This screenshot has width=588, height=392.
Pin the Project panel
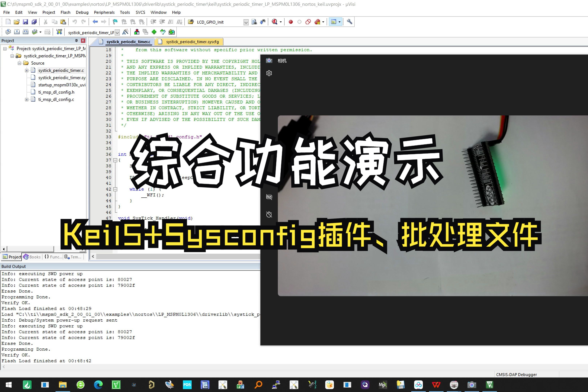76,40
